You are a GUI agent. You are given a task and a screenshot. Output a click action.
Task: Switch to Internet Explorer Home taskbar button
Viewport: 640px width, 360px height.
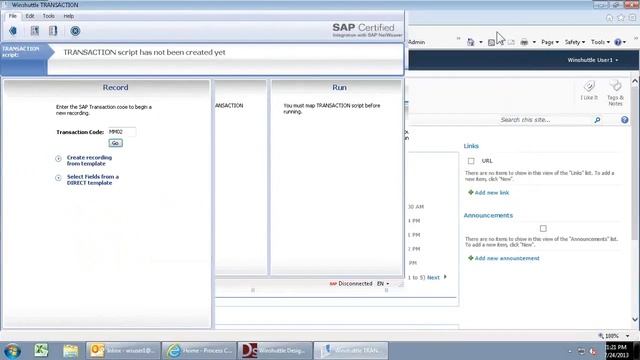point(199,351)
